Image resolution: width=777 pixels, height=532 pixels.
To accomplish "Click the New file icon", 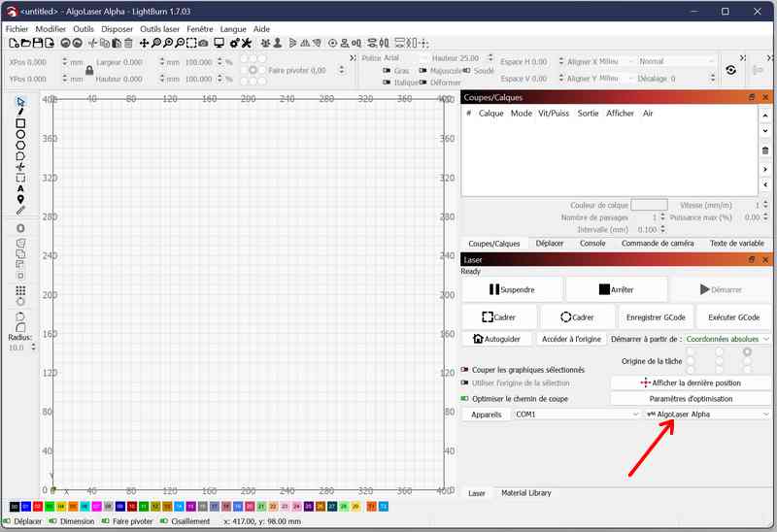I will pos(14,43).
